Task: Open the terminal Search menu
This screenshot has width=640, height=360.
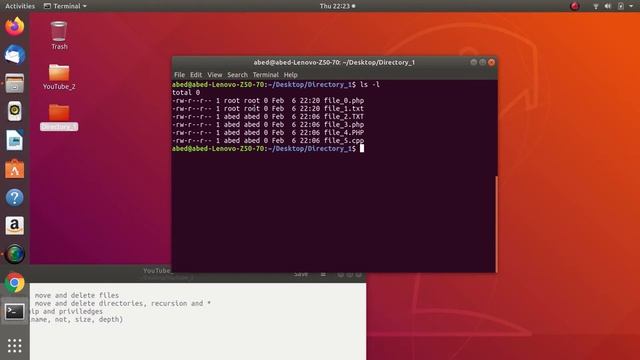Action: (x=238, y=75)
